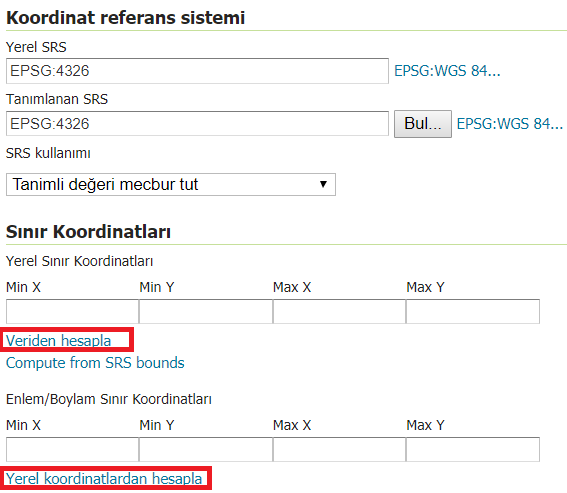This screenshot has height=493, width=567.
Task: Click Yerel koordinatlardan hesapla link
Action: tap(104, 479)
